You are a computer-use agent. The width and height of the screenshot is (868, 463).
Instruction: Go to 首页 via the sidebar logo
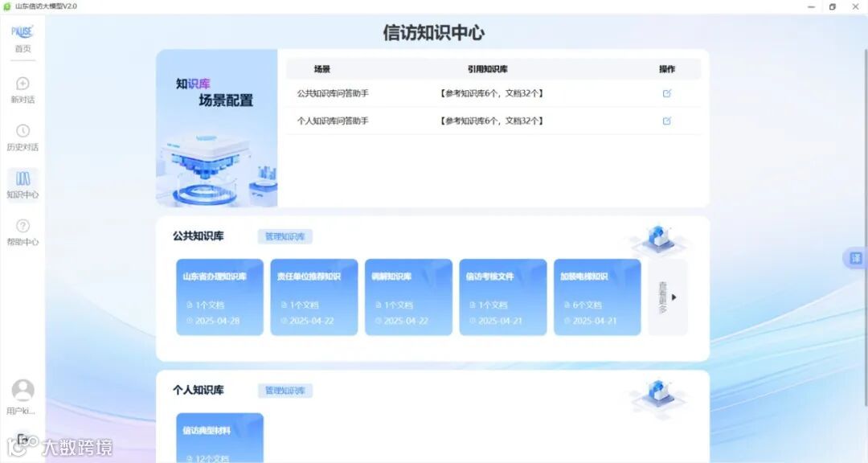[x=23, y=39]
